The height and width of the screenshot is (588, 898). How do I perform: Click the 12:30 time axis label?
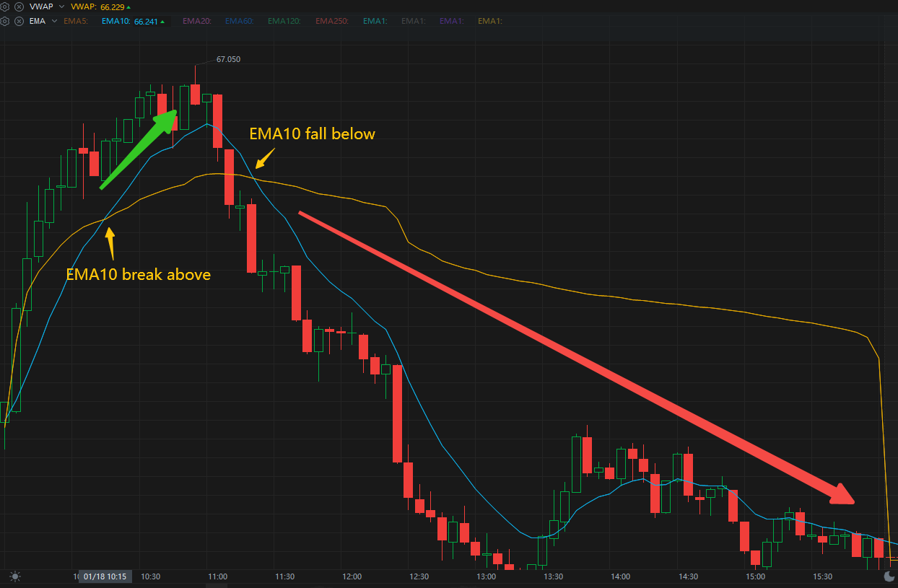(x=419, y=576)
